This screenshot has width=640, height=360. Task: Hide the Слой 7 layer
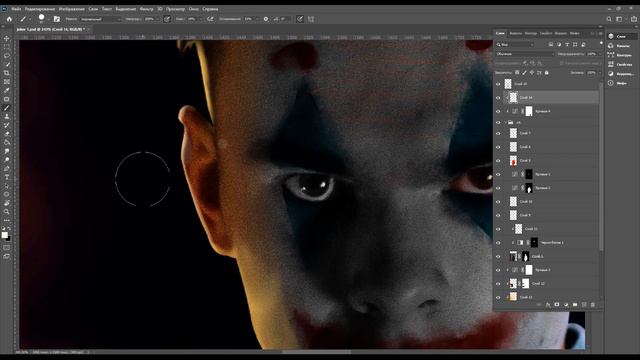(498, 133)
